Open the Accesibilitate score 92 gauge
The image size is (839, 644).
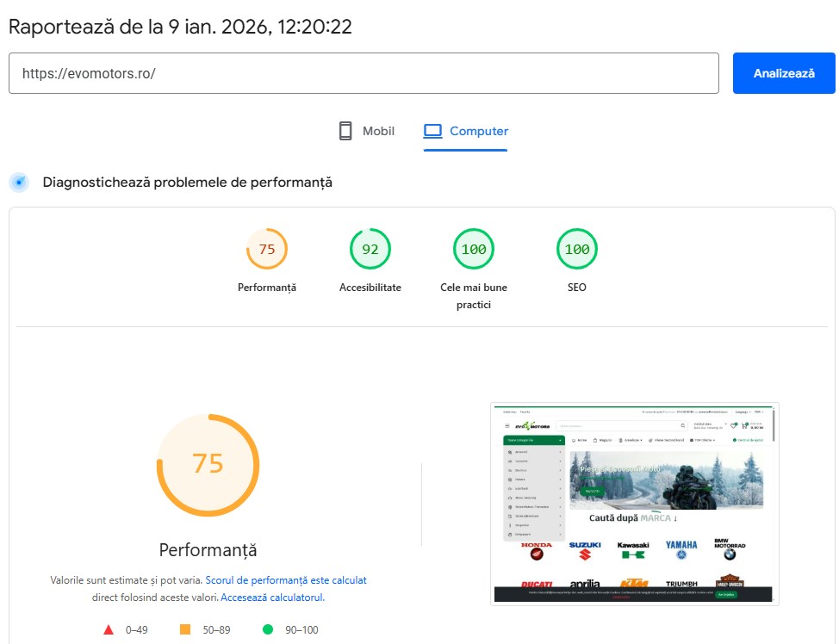click(370, 250)
